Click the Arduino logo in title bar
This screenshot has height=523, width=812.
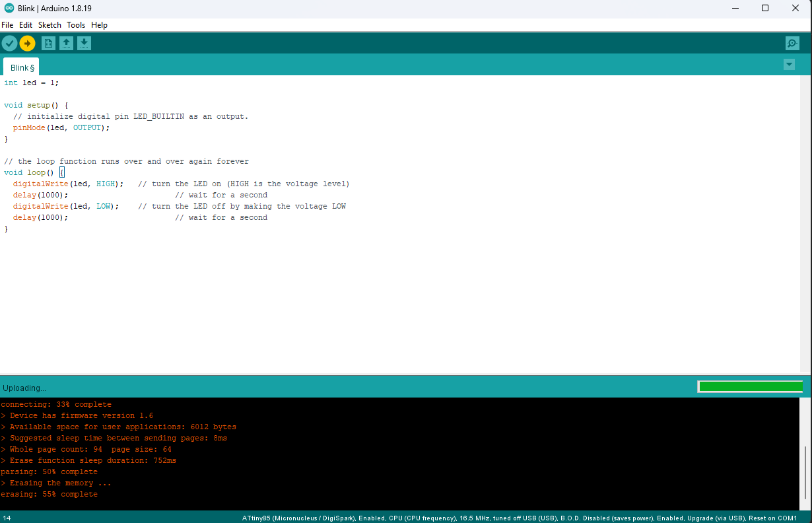click(9, 8)
